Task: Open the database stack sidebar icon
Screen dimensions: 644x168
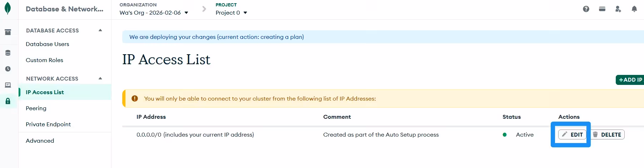Action: (x=8, y=53)
